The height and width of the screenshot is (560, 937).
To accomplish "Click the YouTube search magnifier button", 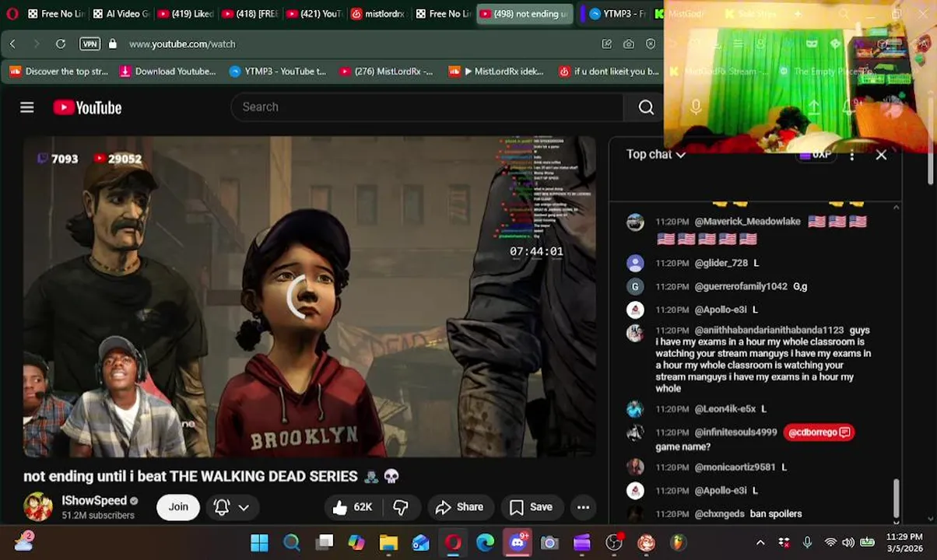I will pos(646,107).
